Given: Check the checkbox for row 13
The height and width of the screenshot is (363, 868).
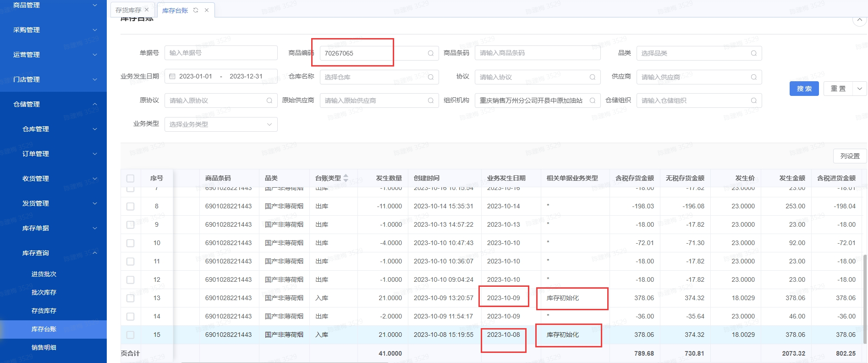Looking at the screenshot, I should pyautogui.click(x=131, y=298).
